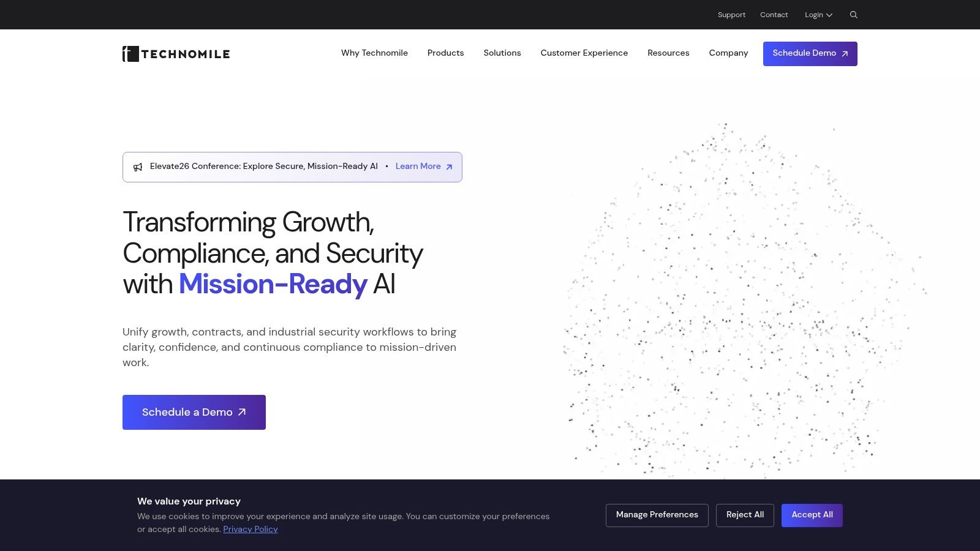
Task: Click the Learn More link
Action: click(x=418, y=167)
